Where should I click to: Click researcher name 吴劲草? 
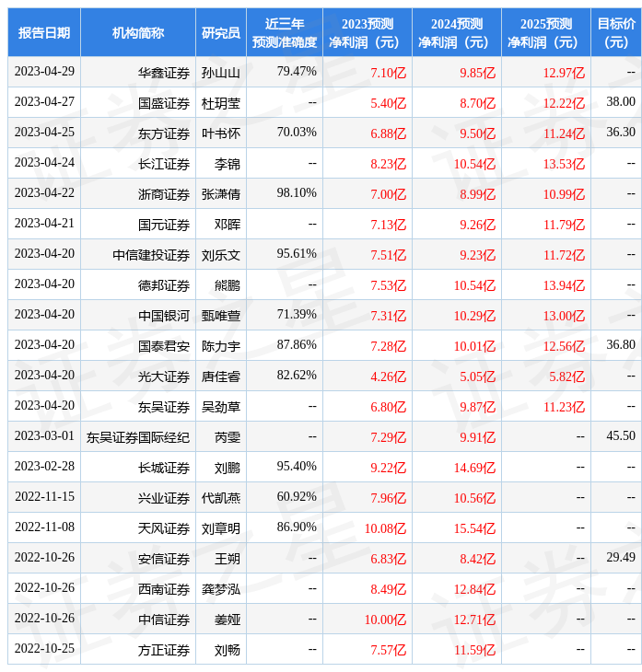[220, 407]
